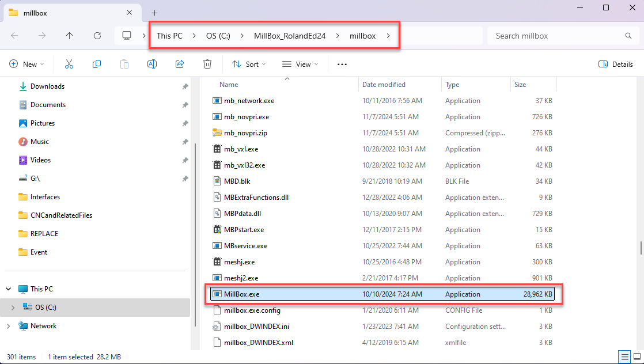Open the G:\ drive shortcut
This screenshot has width=644, height=364.
35,179
